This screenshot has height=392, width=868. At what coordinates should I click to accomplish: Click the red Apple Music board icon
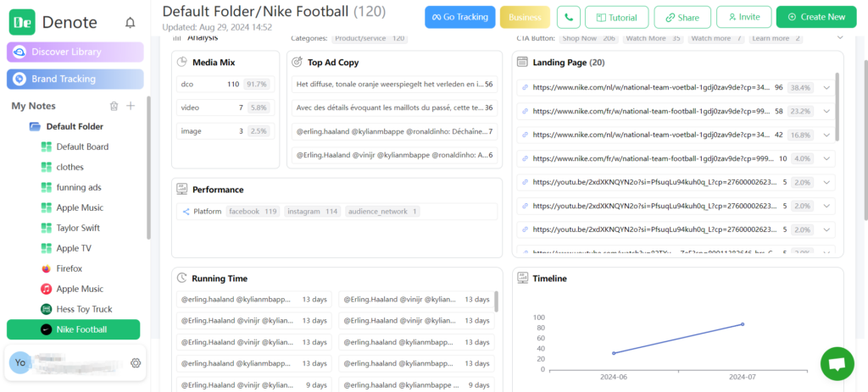tap(47, 289)
